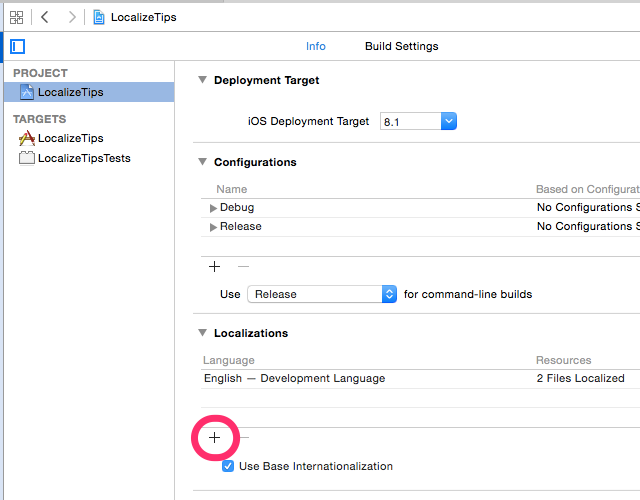Open the iOS Deployment Target dropdown

(x=449, y=121)
